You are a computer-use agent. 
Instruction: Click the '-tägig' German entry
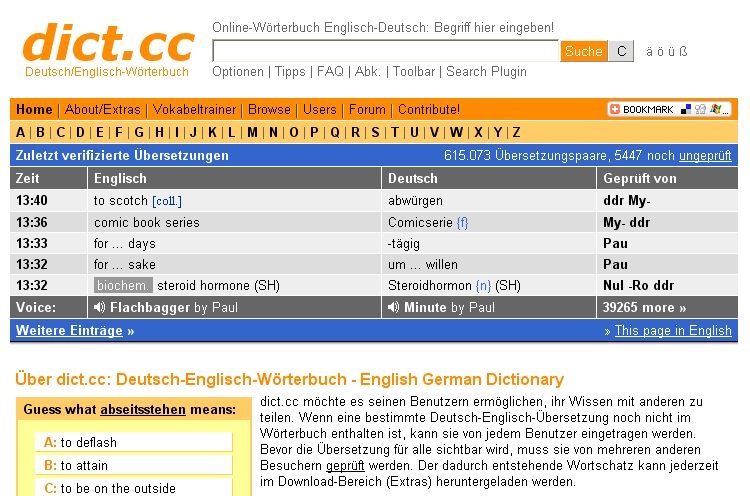404,244
